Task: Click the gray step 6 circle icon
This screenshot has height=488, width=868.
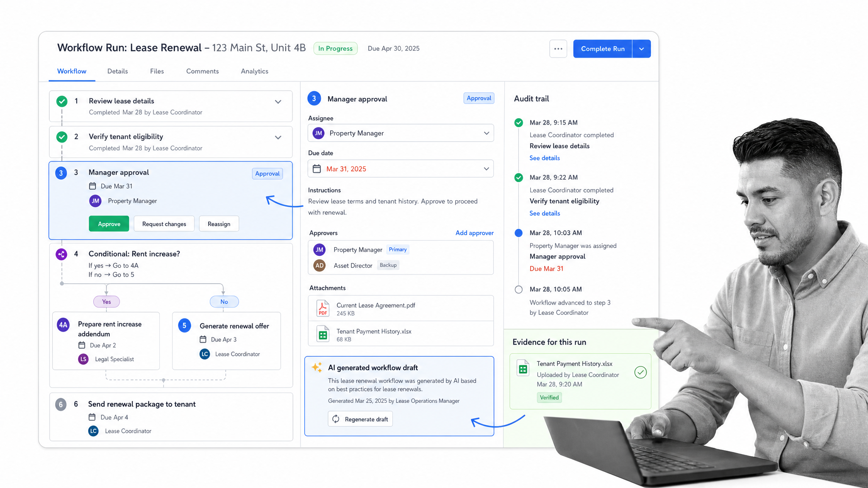Action: 61,405
